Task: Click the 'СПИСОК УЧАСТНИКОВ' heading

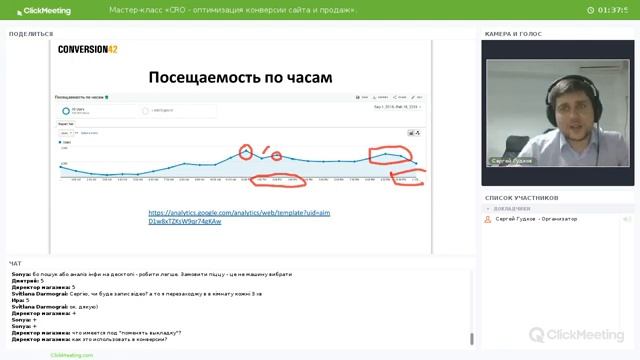Action: coord(522,198)
